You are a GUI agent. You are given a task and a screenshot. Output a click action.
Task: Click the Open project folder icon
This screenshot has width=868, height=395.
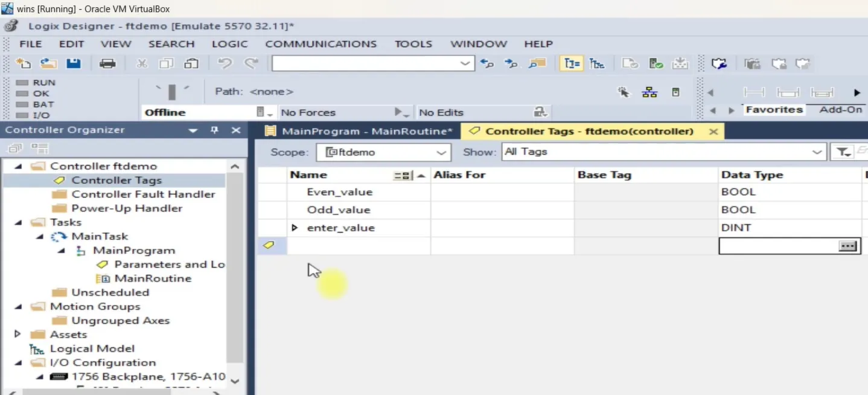(x=48, y=63)
